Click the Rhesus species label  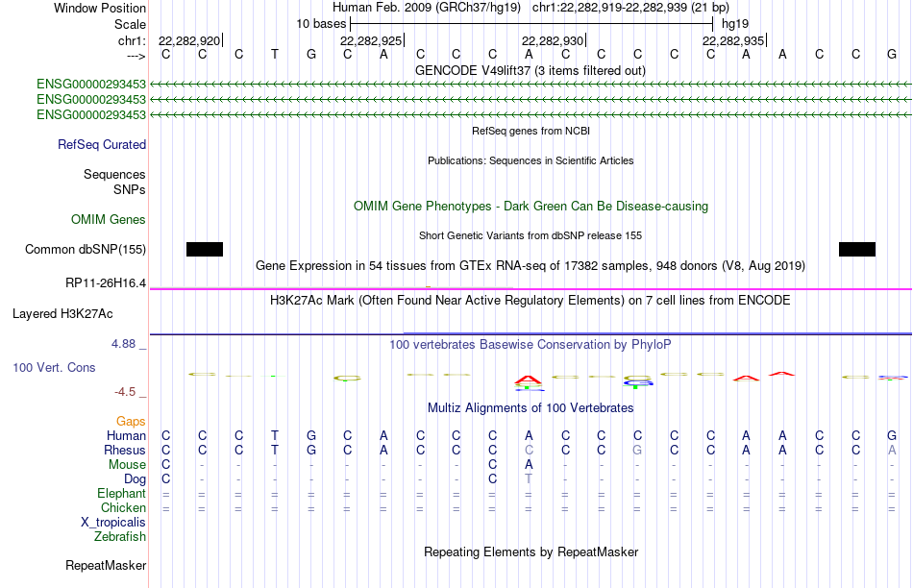[x=125, y=450]
